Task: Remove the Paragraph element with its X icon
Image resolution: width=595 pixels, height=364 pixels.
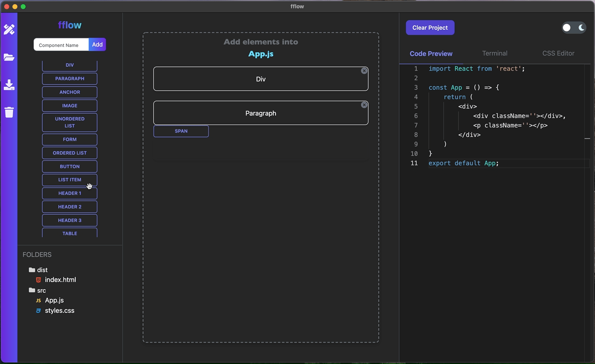Action: pos(364,105)
